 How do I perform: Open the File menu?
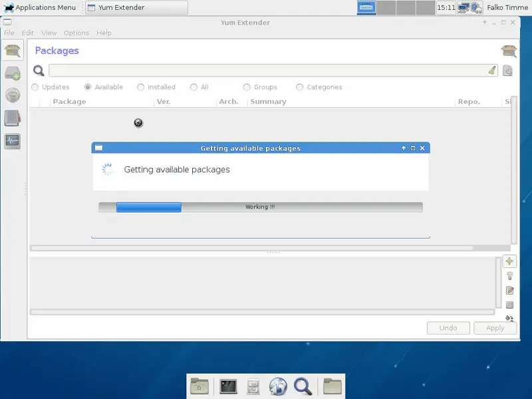(9, 33)
